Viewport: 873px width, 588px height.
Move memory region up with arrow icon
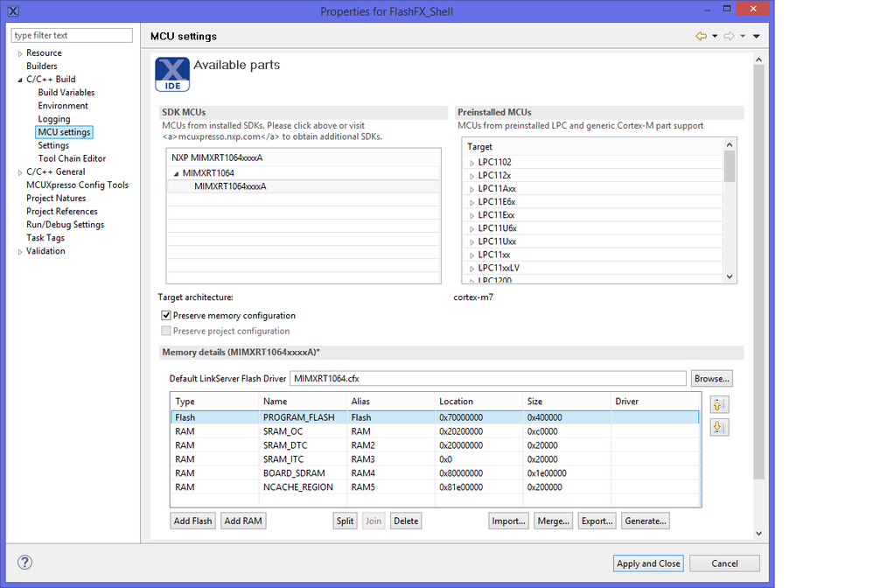(x=719, y=404)
